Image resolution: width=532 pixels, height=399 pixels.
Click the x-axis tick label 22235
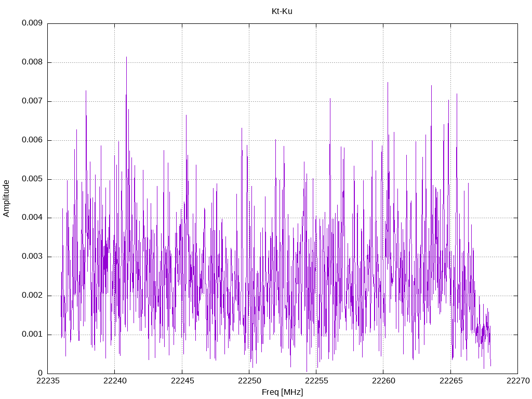(x=47, y=381)
